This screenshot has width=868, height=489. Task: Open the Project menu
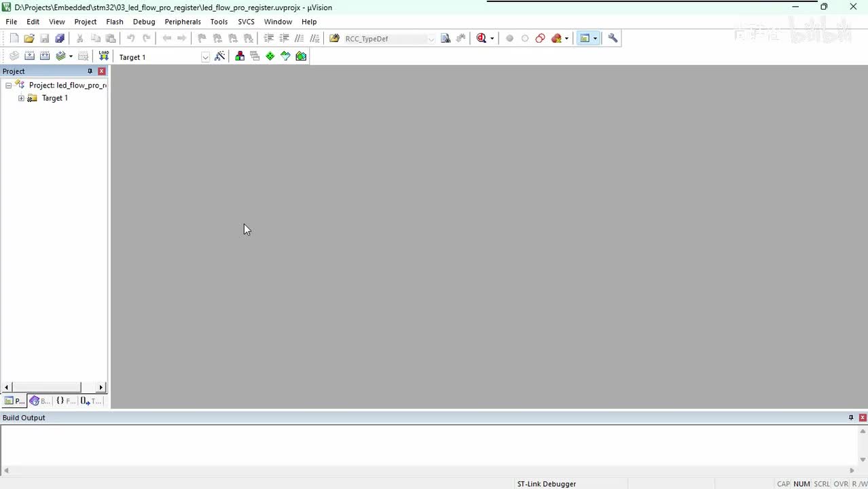pos(86,22)
